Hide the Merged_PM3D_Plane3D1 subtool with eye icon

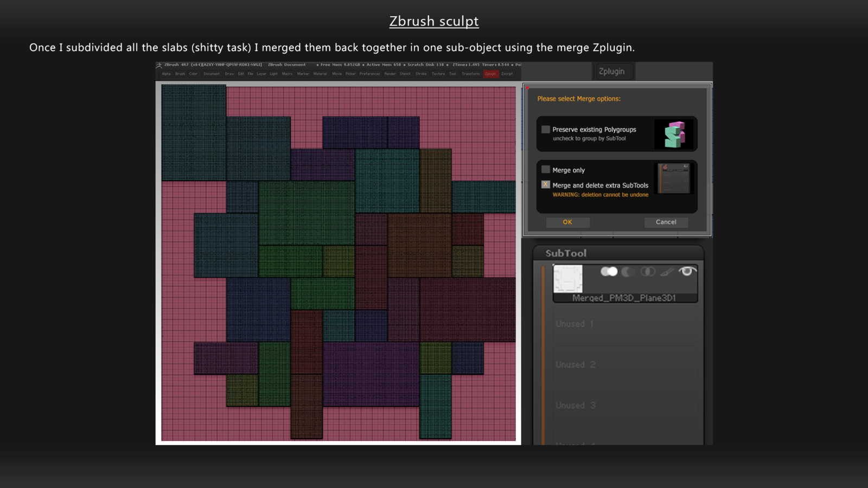pos(687,271)
